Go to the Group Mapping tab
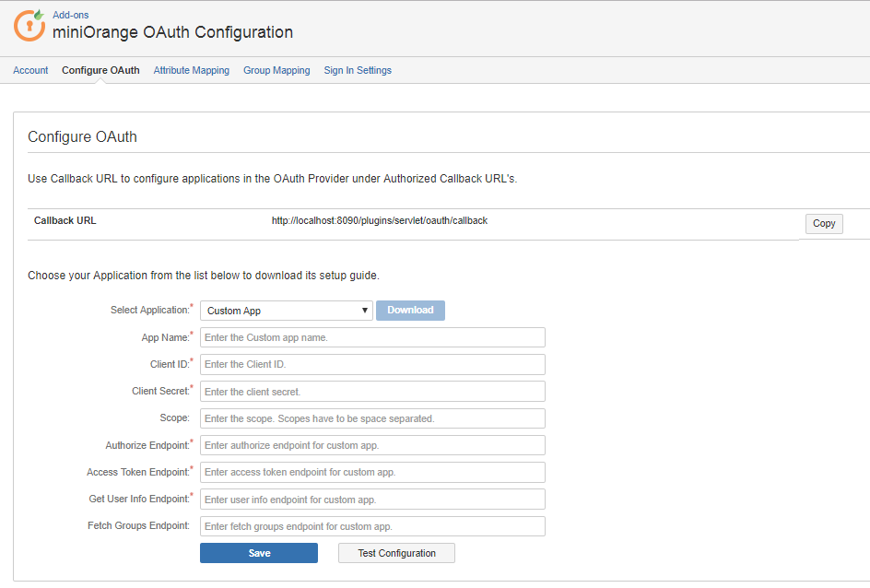This screenshot has height=588, width=870. click(x=276, y=70)
